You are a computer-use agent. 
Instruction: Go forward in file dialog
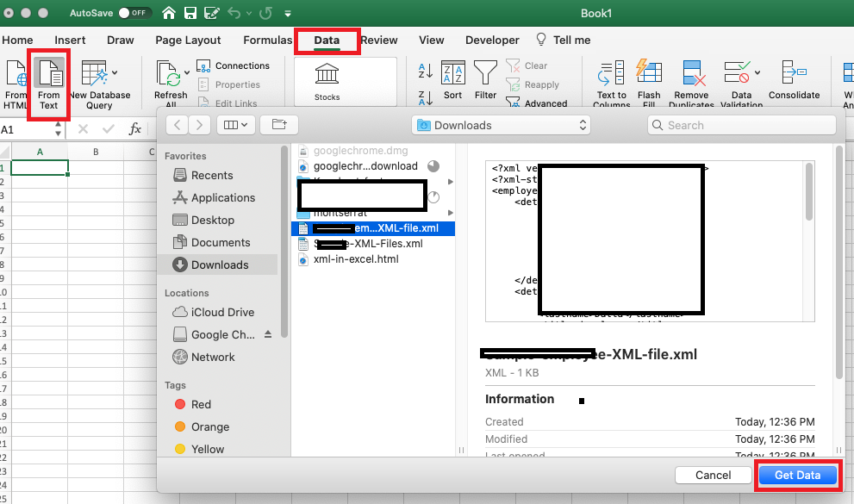tap(199, 125)
